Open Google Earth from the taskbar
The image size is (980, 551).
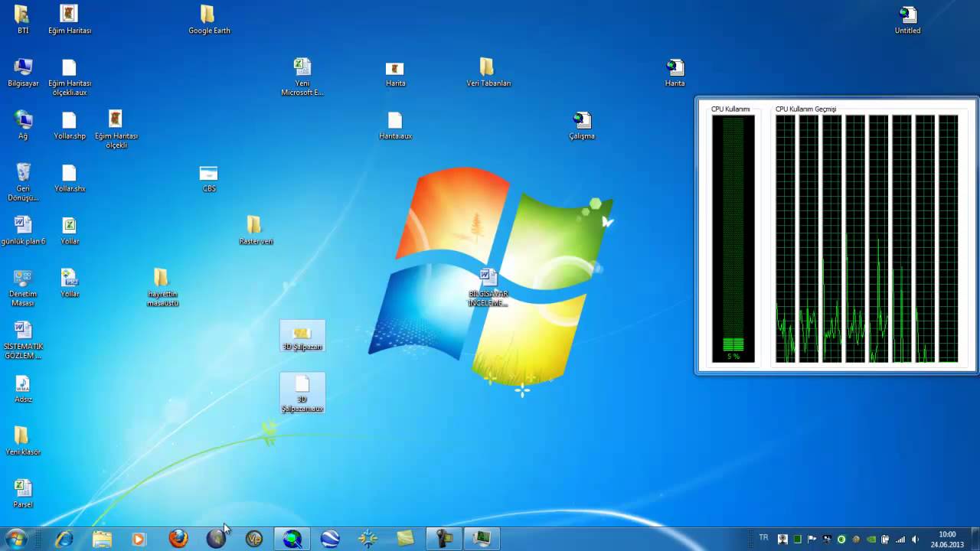tap(330, 539)
